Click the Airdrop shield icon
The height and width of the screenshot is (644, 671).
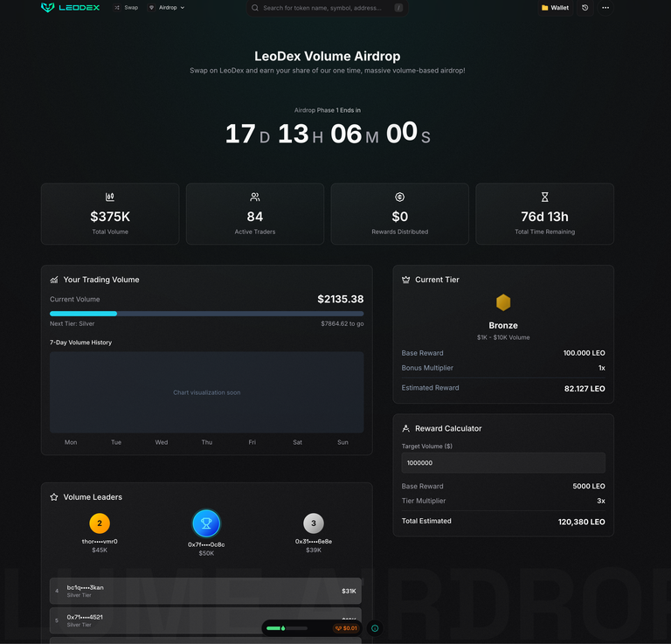[x=151, y=8]
